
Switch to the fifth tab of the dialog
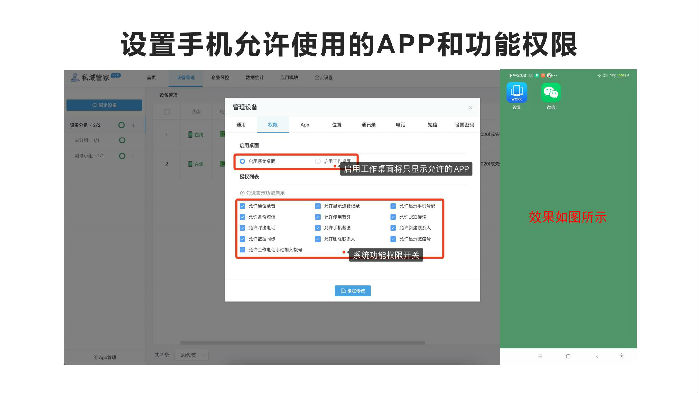tap(368, 125)
